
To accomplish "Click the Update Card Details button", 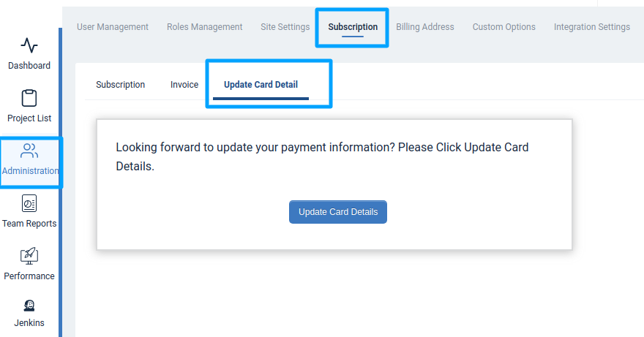I will 338,212.
